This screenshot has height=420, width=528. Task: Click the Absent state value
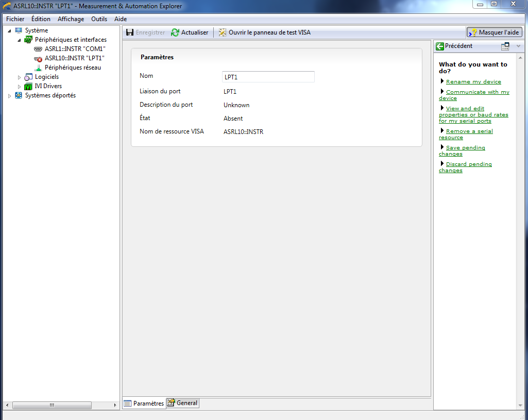233,119
